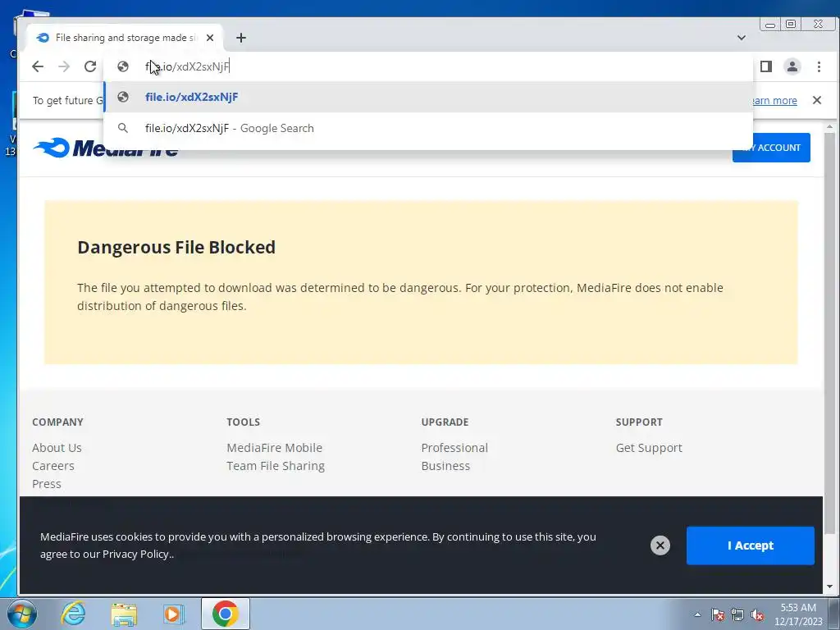This screenshot has width=840, height=630.
Task: Click the magnifier icon on the Google Search suggestion
Action: pyautogui.click(x=123, y=128)
